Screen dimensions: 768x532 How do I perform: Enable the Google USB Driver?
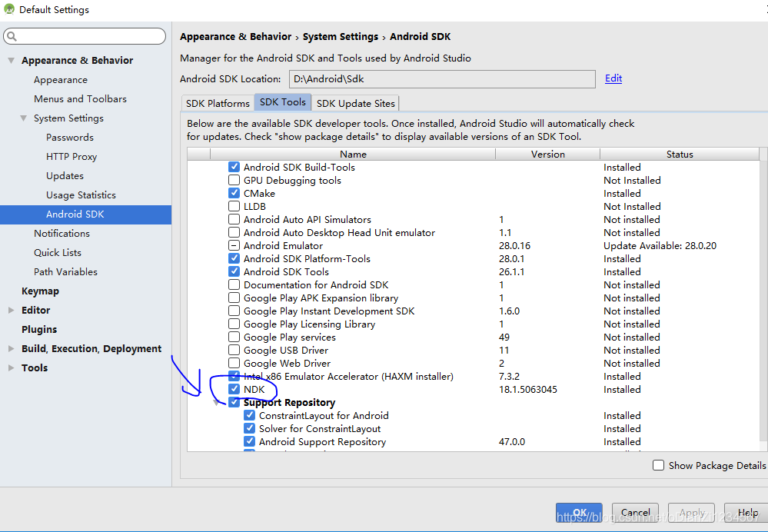234,350
